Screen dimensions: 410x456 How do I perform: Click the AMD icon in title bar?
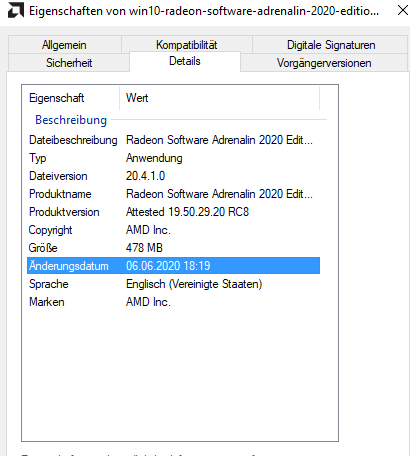(16, 10)
